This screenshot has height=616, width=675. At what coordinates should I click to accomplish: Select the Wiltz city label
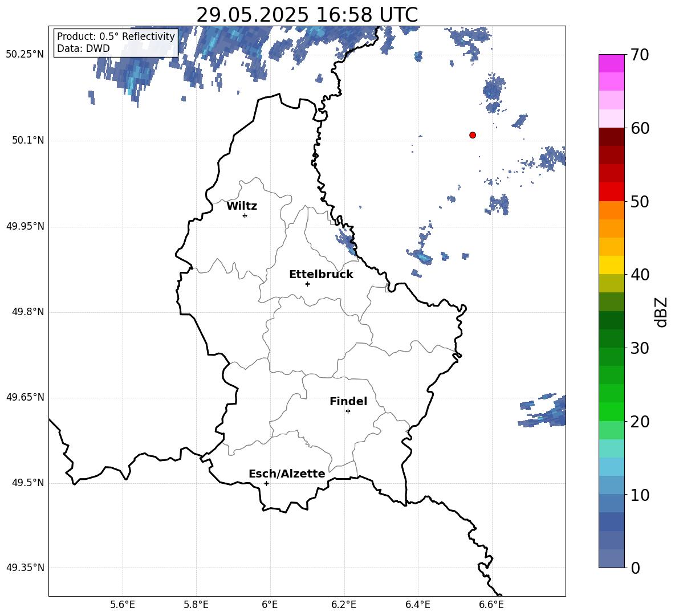[242, 206]
